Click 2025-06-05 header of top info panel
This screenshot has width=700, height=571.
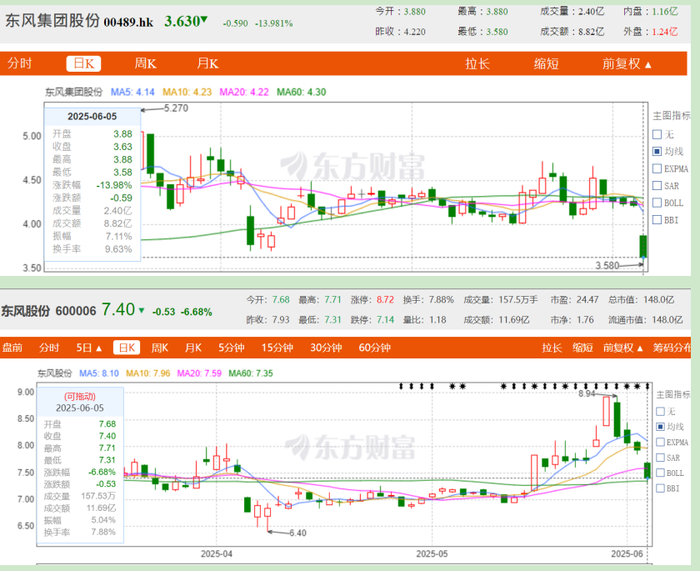pos(92,117)
